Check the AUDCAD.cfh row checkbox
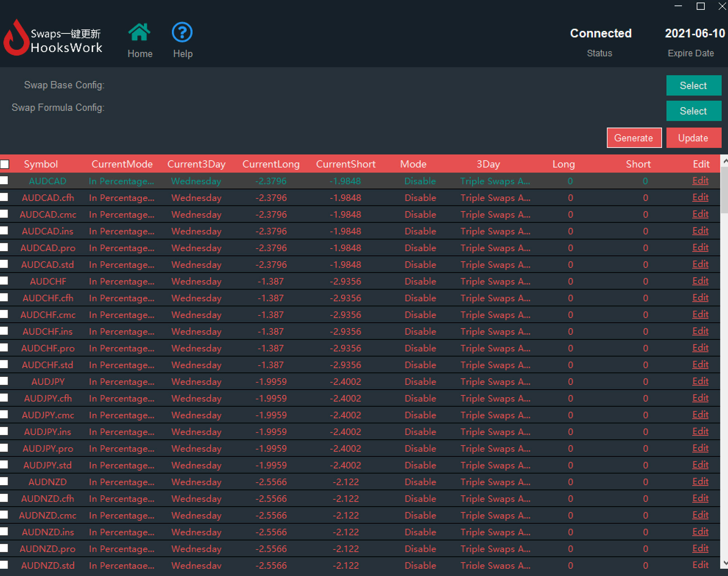 pyautogui.click(x=4, y=197)
